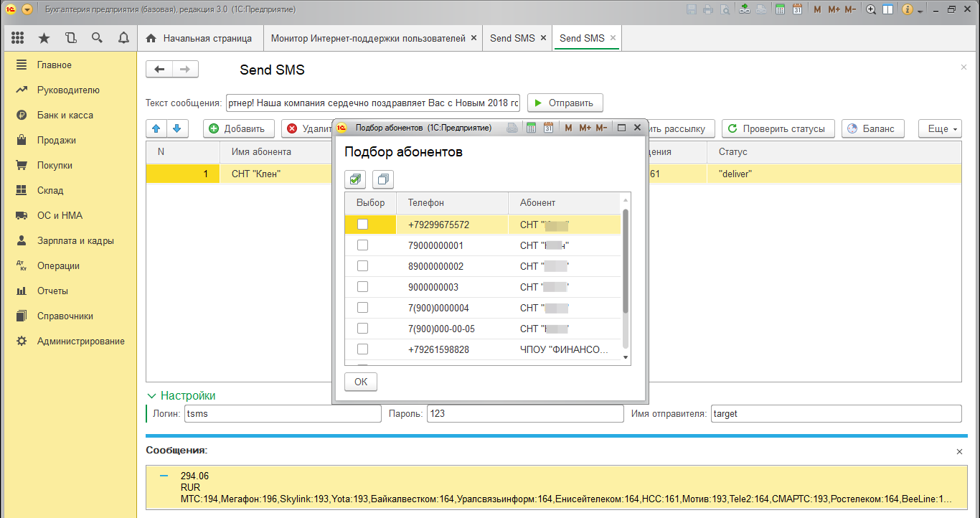Open the main 1C application menu arrow
The image size is (980, 518).
(x=27, y=9)
